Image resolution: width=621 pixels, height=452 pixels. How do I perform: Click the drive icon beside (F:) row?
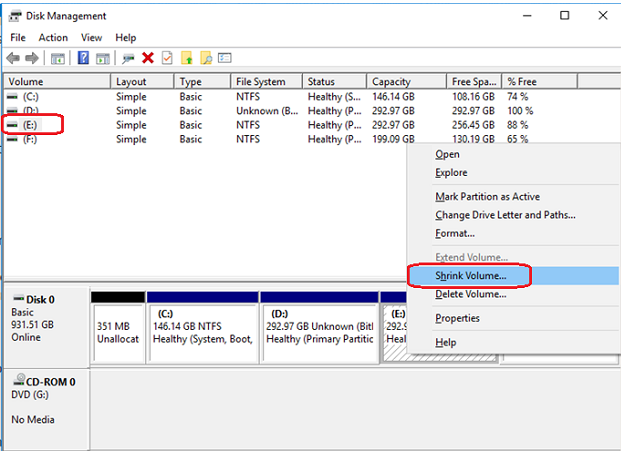[x=13, y=139]
